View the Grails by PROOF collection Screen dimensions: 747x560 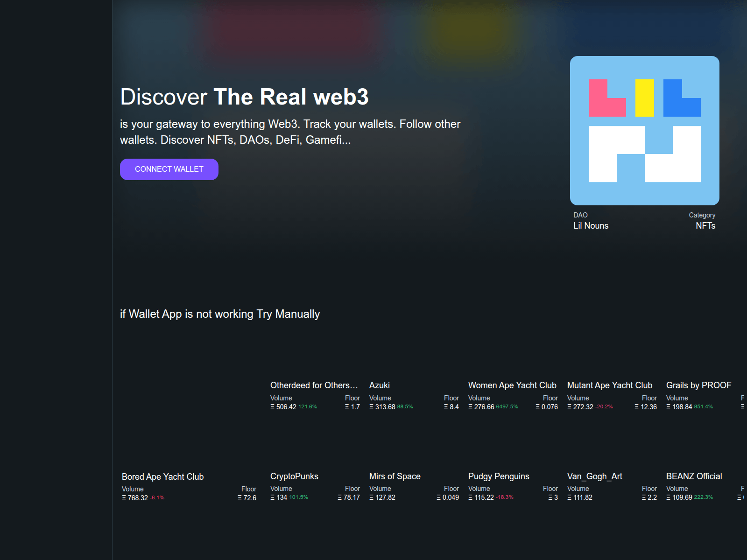(x=698, y=385)
